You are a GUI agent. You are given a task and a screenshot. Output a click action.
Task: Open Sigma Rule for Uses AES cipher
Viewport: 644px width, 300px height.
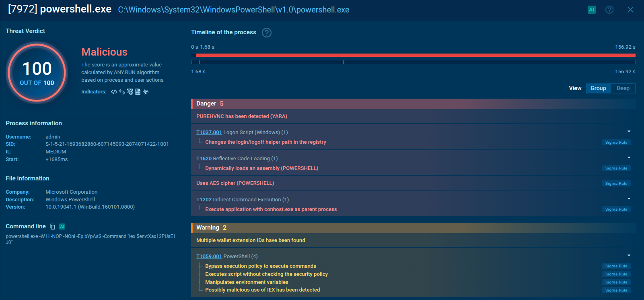click(x=616, y=184)
